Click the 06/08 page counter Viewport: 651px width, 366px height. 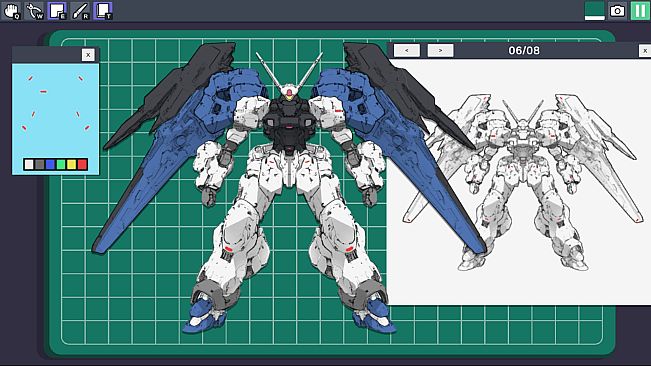524,51
